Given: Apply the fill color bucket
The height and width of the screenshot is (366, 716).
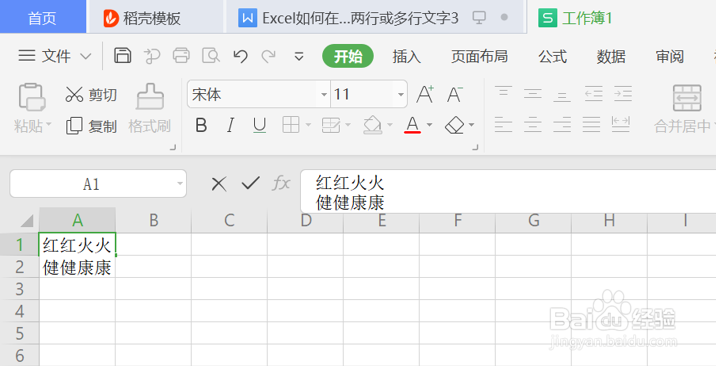Looking at the screenshot, I should 373,125.
